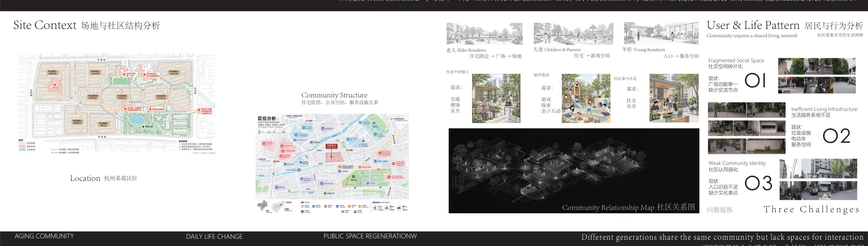This screenshot has height=246, width=868.
Task: Click the '住宅→游戏空间' route text
Action: (592, 56)
